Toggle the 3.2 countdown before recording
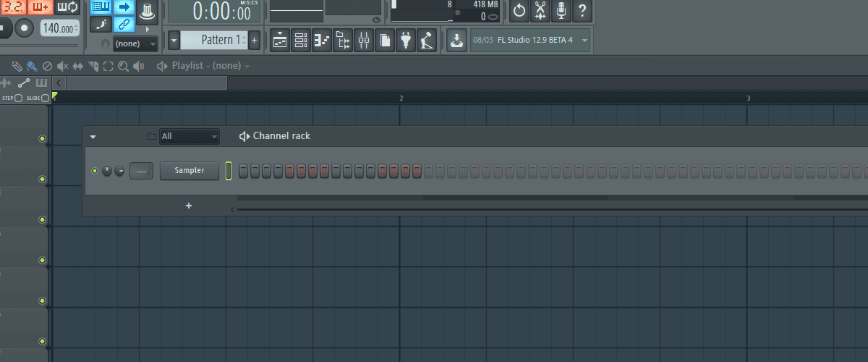Screen dimensions: 868x362 click(x=14, y=7)
